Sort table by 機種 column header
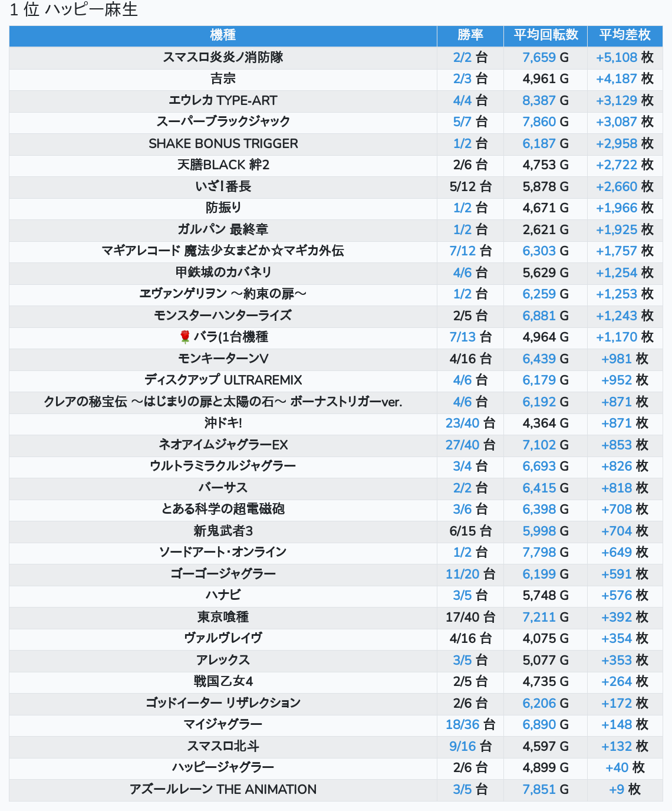 point(223,35)
